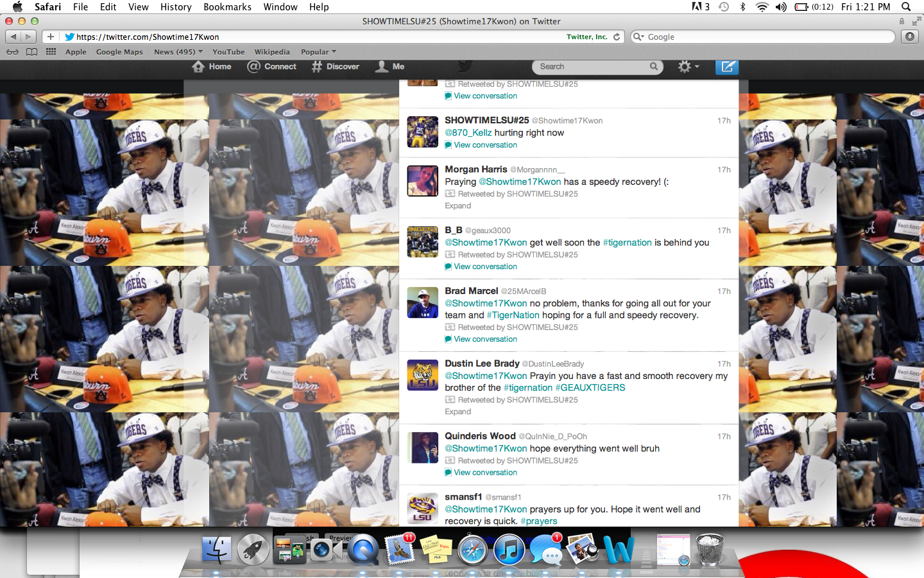Open Finder from the Dock
Viewport: 924px width, 578px height.
tap(216, 550)
